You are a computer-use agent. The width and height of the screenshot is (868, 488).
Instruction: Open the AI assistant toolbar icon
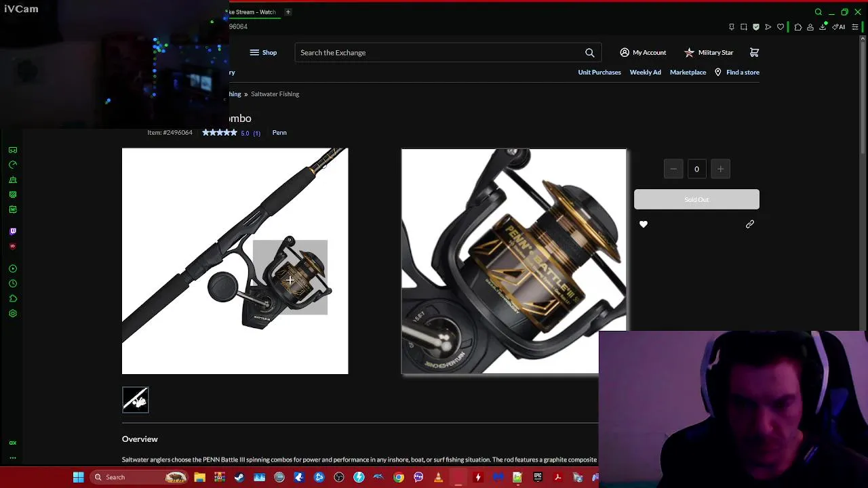[x=839, y=27]
